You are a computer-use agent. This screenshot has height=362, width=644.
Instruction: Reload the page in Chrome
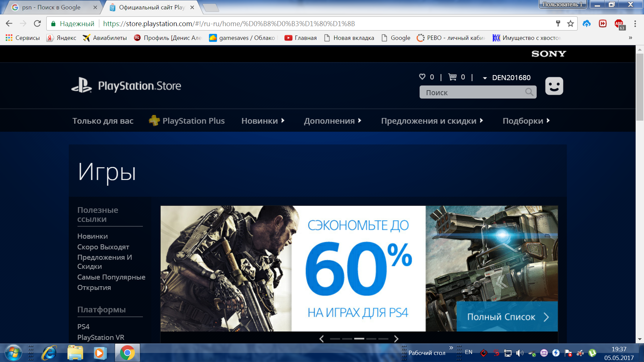click(x=37, y=23)
